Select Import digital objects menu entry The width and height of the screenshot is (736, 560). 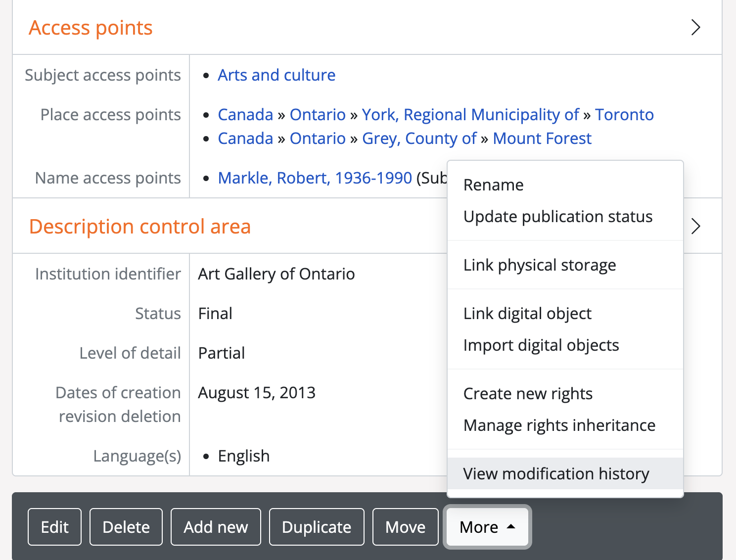[541, 345]
